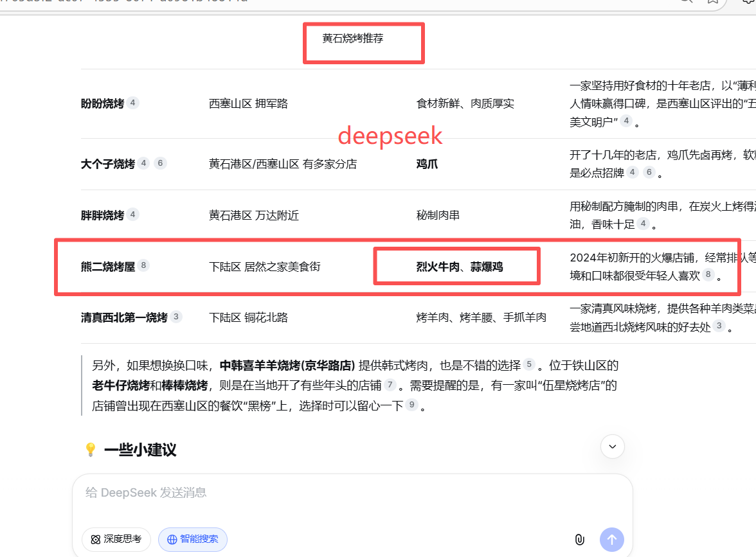756x557 pixels.
Task: Select the 清真西北第一烧烤 shop name
Action: (124, 317)
